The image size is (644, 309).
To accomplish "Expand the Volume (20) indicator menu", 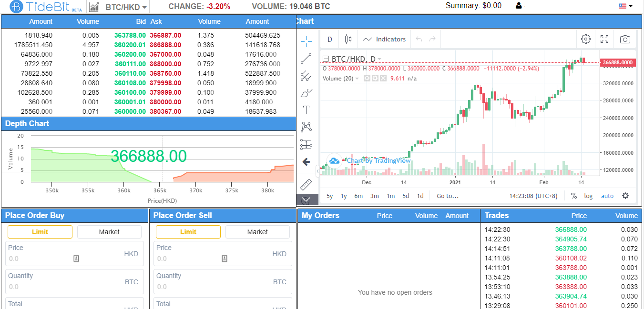I will (x=357, y=79).
